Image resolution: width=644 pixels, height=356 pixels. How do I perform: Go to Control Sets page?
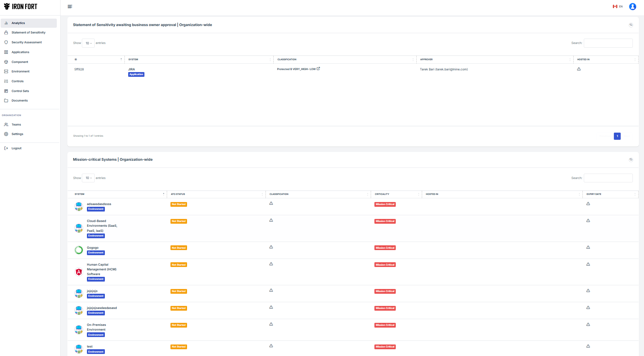[x=20, y=91]
